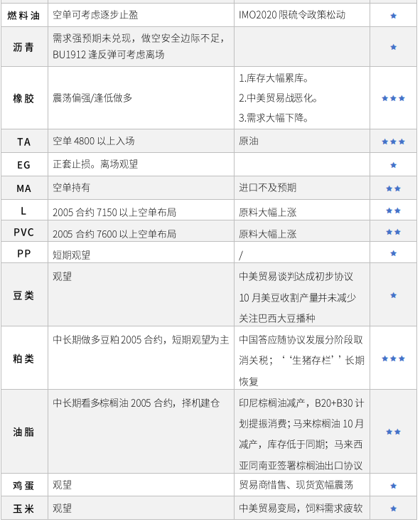Click the 2005 合约 7150 以上空单布局 cell
Image resolution: width=420 pixels, height=522 pixels.
click(x=141, y=210)
